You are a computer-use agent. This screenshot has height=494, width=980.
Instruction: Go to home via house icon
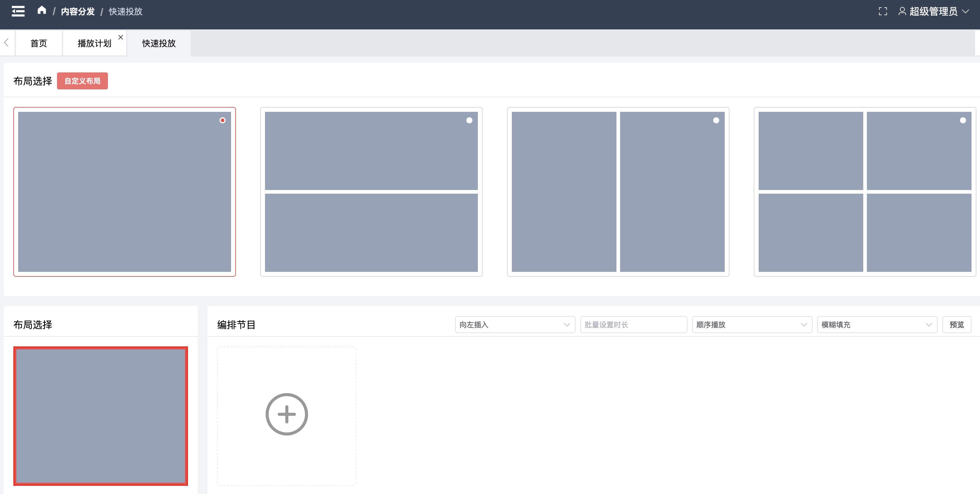[42, 10]
